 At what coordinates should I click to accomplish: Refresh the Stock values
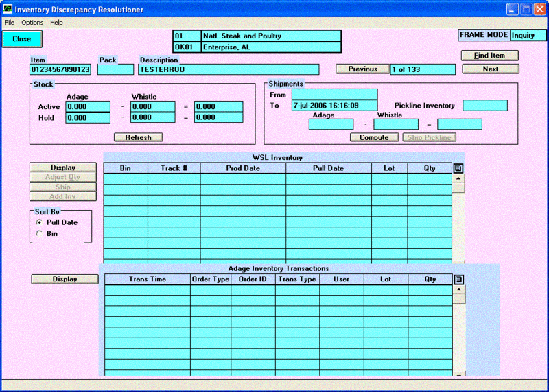coord(139,137)
